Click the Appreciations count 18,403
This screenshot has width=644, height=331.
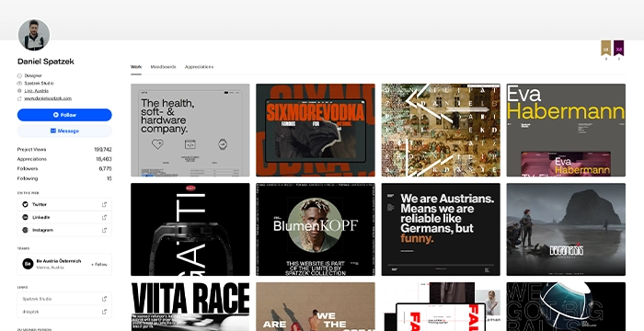point(104,159)
